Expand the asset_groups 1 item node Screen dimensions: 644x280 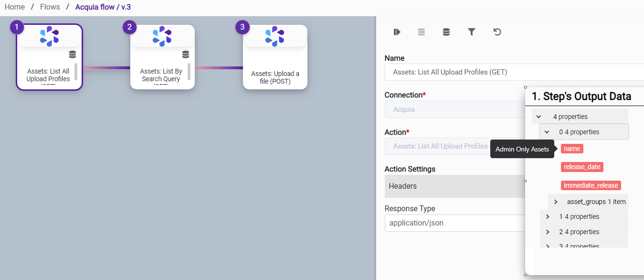(556, 202)
